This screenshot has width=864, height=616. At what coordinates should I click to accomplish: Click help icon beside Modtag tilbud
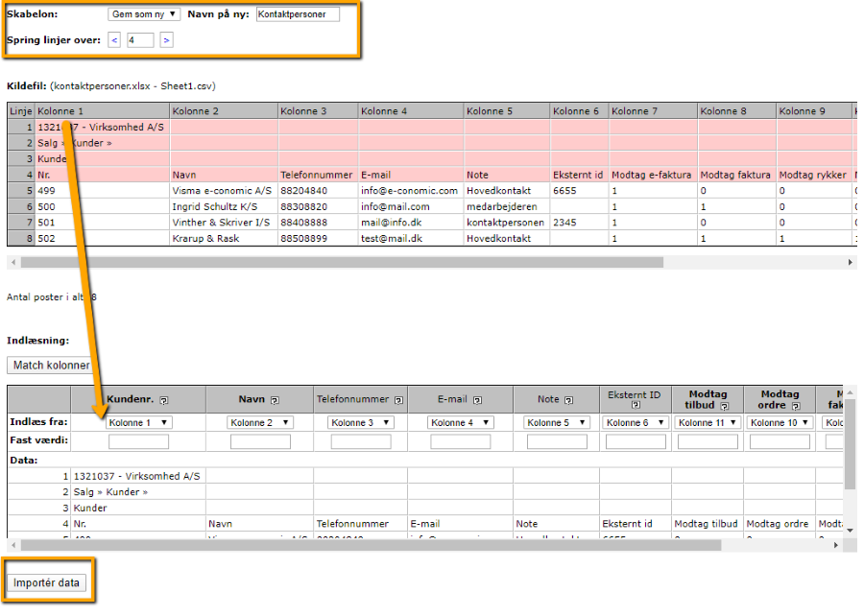pos(724,406)
